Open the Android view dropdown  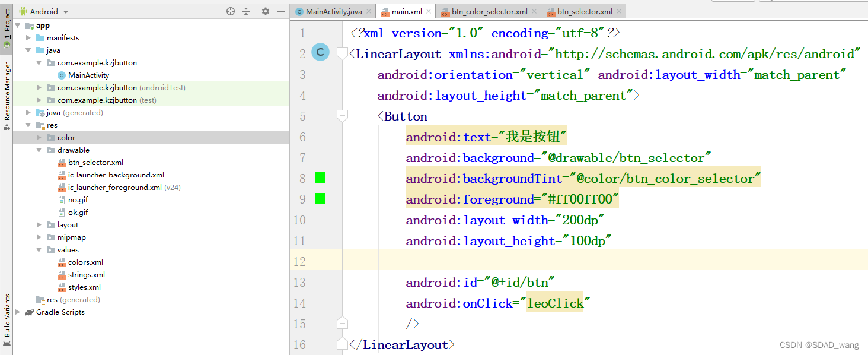[44, 11]
